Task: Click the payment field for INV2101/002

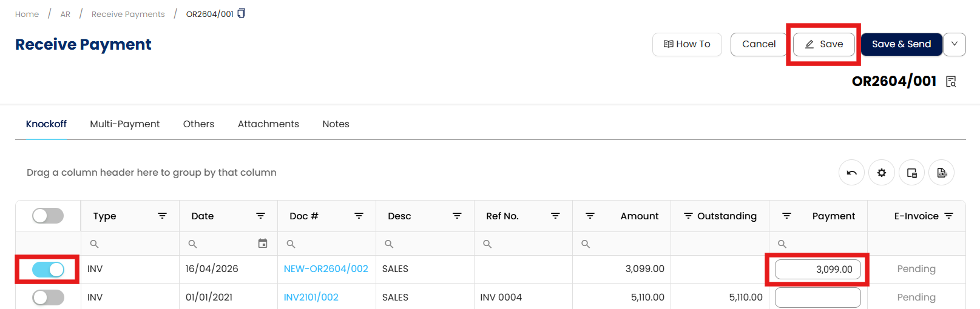Action: pyautogui.click(x=817, y=297)
